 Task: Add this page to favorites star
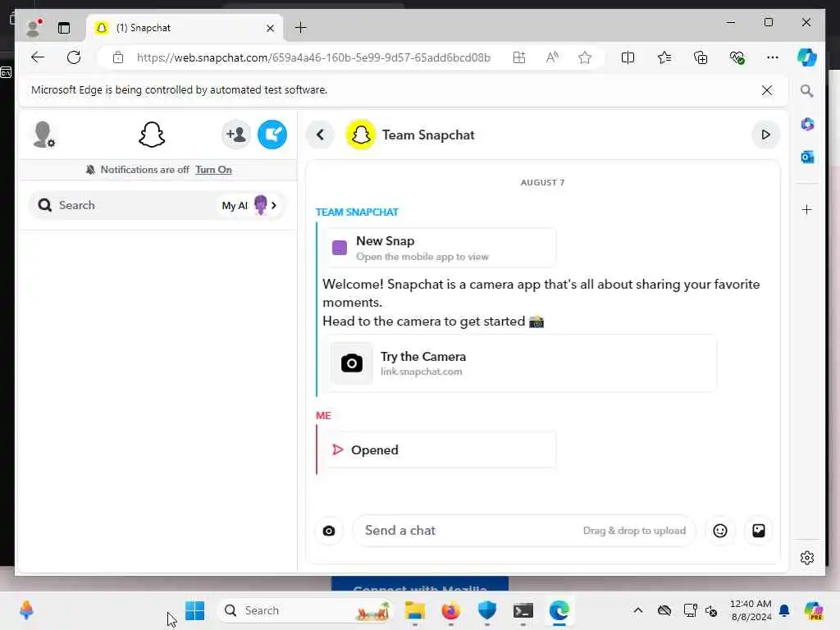[584, 57]
